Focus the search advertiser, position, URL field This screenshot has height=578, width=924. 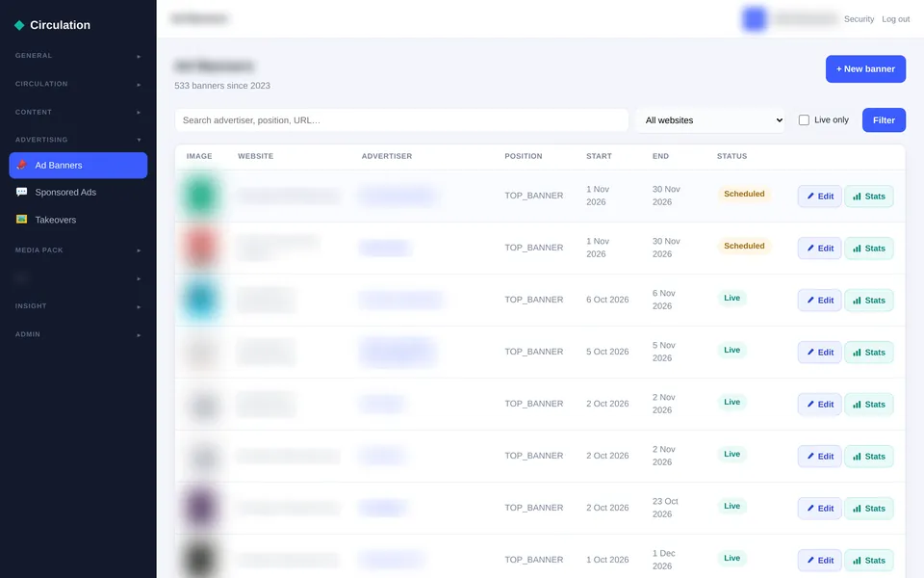(401, 120)
